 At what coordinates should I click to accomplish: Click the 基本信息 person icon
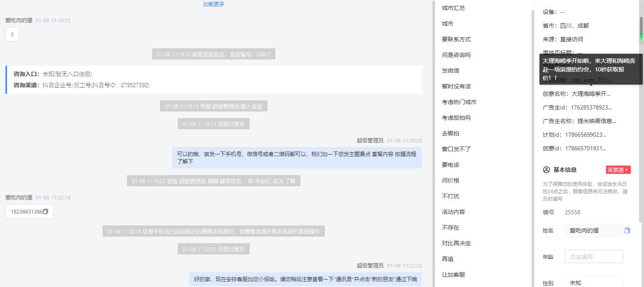coord(546,170)
